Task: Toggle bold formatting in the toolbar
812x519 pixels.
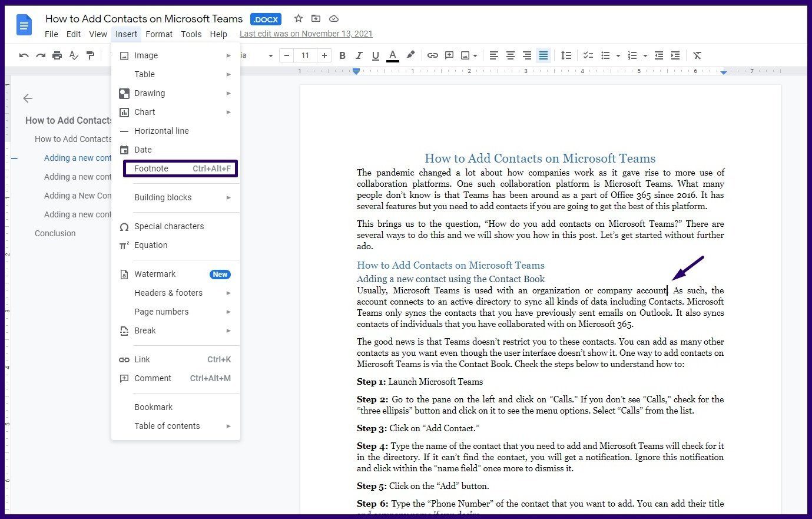Action: [x=342, y=55]
